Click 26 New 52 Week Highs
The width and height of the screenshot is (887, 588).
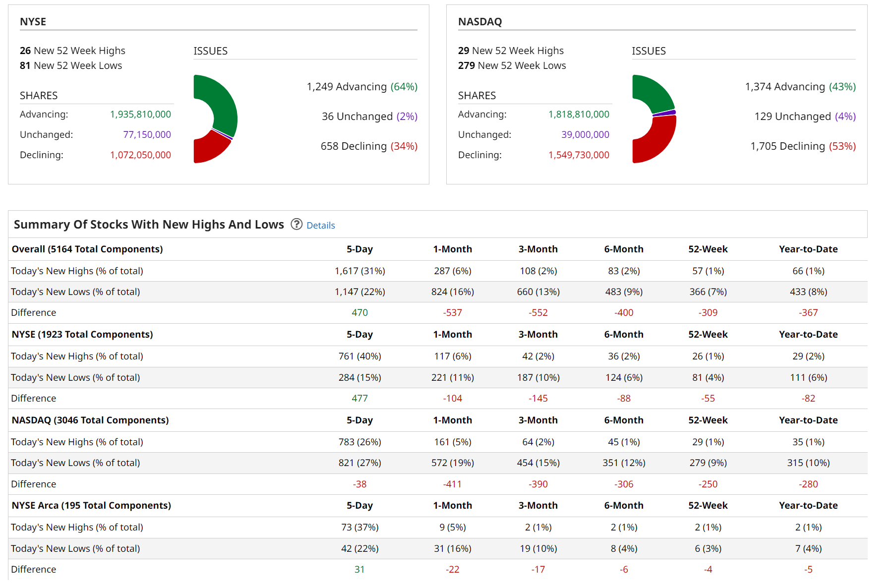click(x=72, y=51)
